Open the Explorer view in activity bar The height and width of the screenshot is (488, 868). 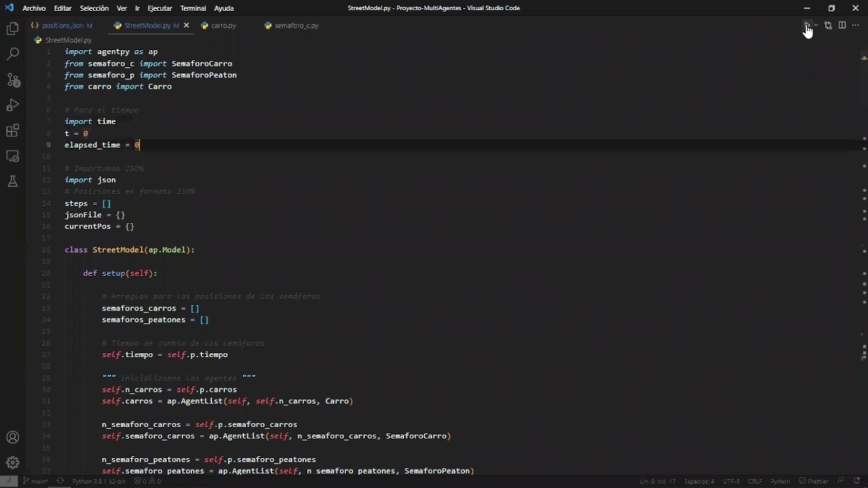[12, 29]
